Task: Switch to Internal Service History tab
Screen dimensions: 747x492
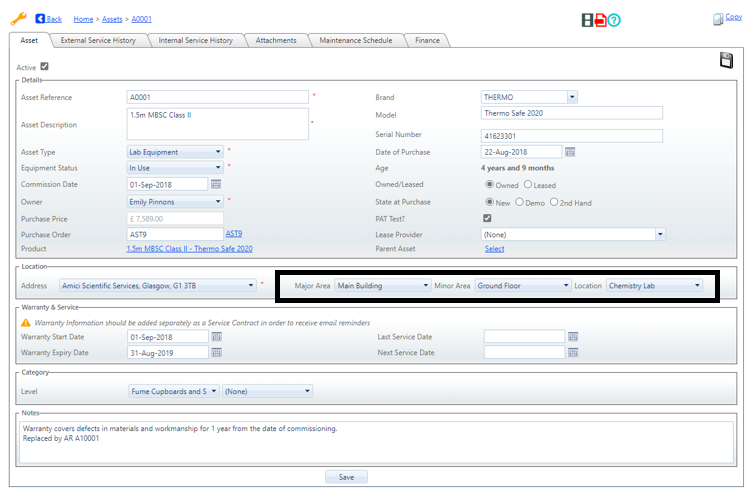Action: [x=196, y=40]
